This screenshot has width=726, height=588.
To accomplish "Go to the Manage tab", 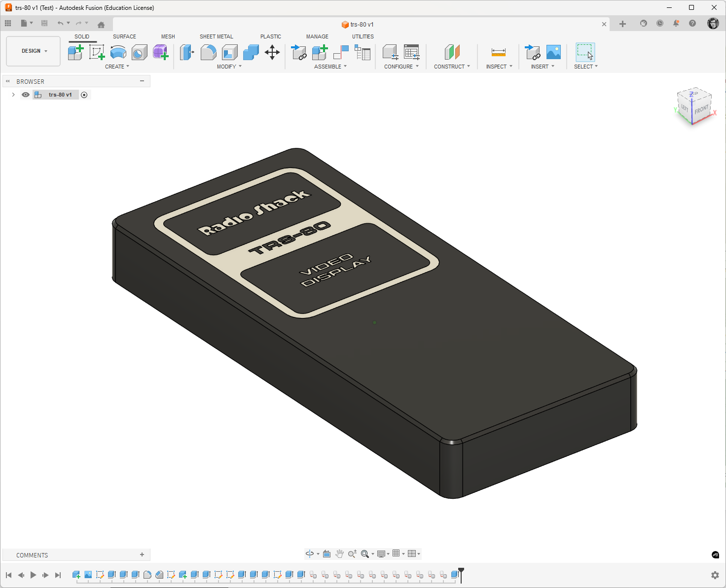I will [x=317, y=36].
